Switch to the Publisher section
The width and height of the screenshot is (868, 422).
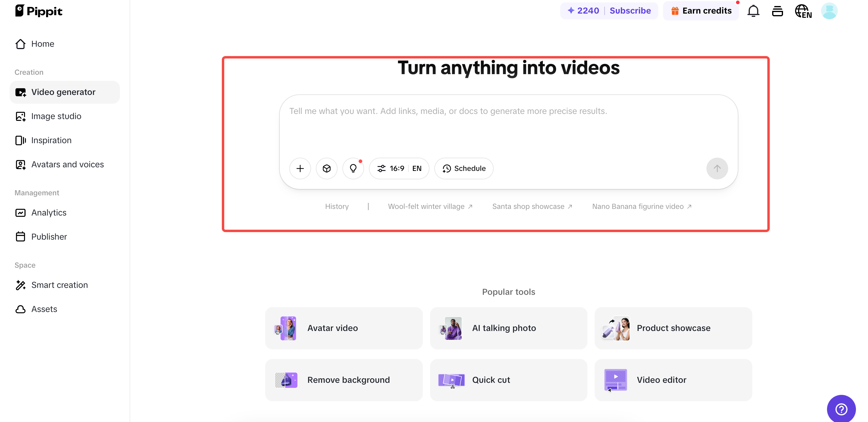(x=49, y=237)
